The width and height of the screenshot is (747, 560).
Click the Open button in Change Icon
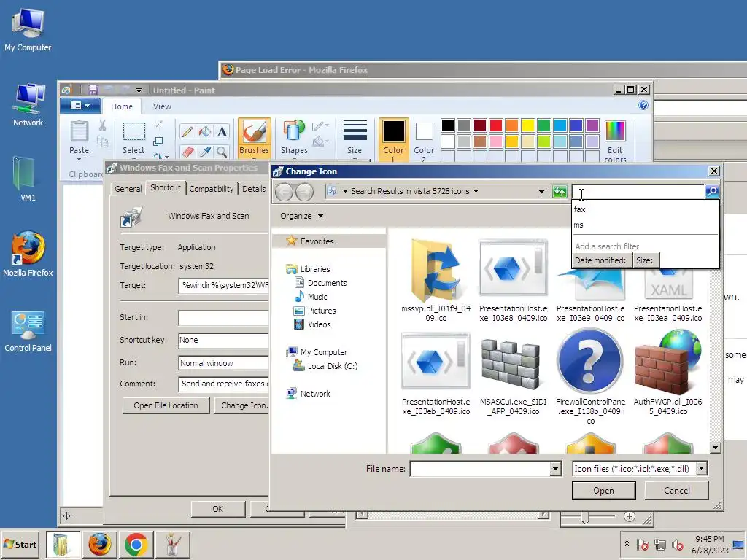tap(603, 491)
